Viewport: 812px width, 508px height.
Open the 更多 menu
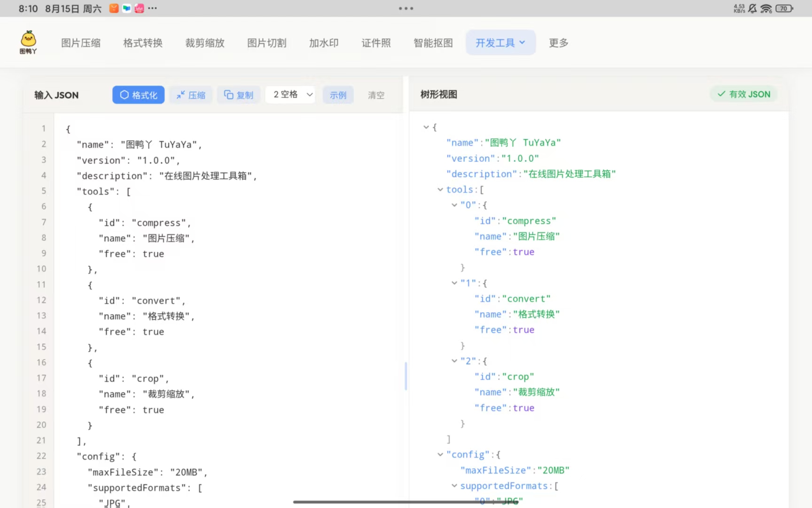[x=559, y=43]
